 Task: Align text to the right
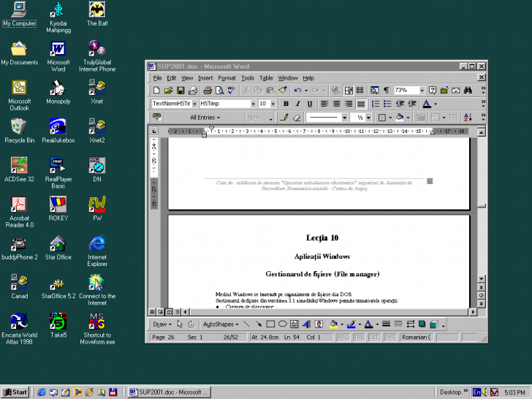pos(349,104)
